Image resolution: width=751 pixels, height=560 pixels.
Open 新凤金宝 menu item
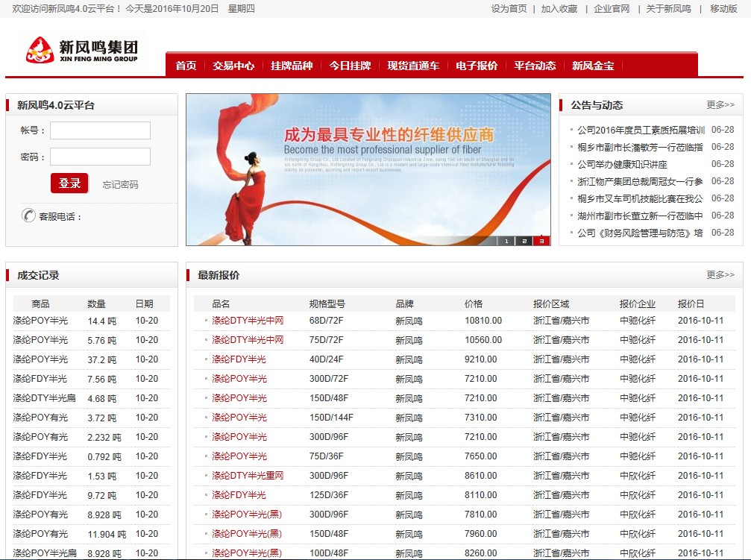tap(593, 66)
